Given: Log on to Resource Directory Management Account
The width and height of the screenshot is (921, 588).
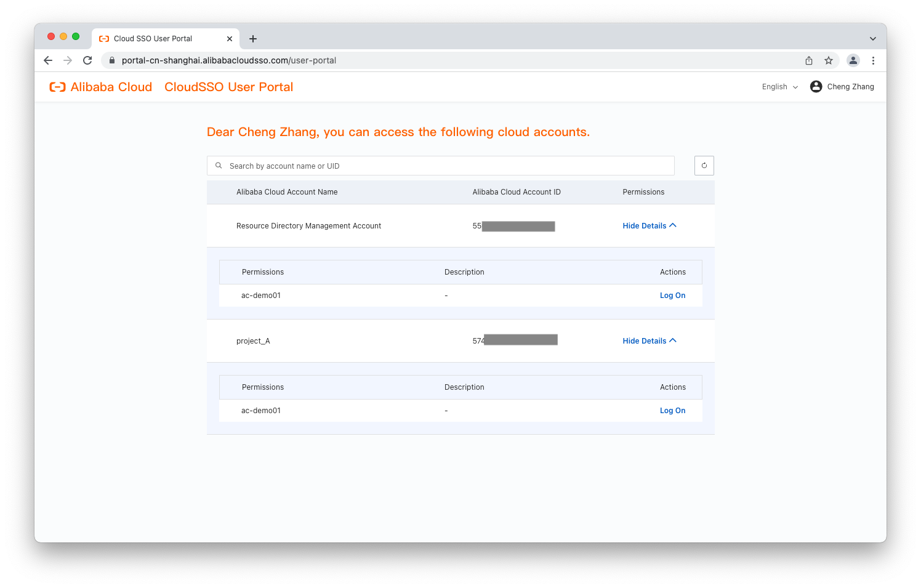Looking at the screenshot, I should [x=672, y=296].
